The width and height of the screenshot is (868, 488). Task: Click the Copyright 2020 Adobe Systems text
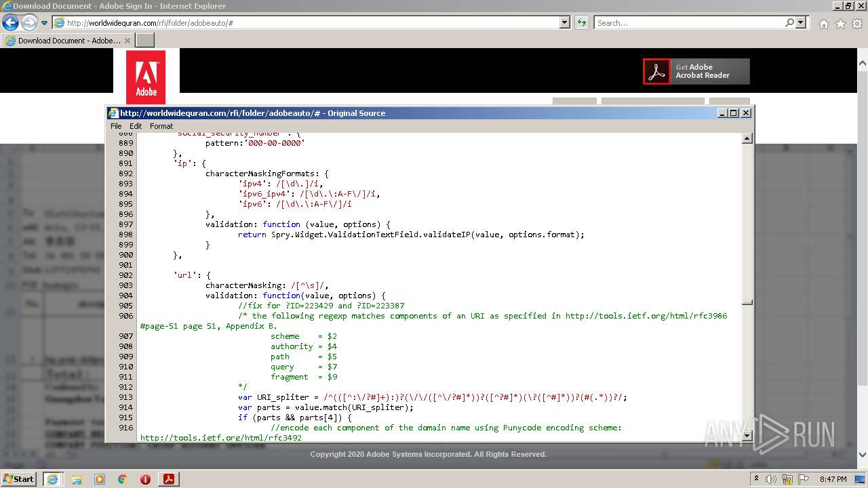point(429,454)
